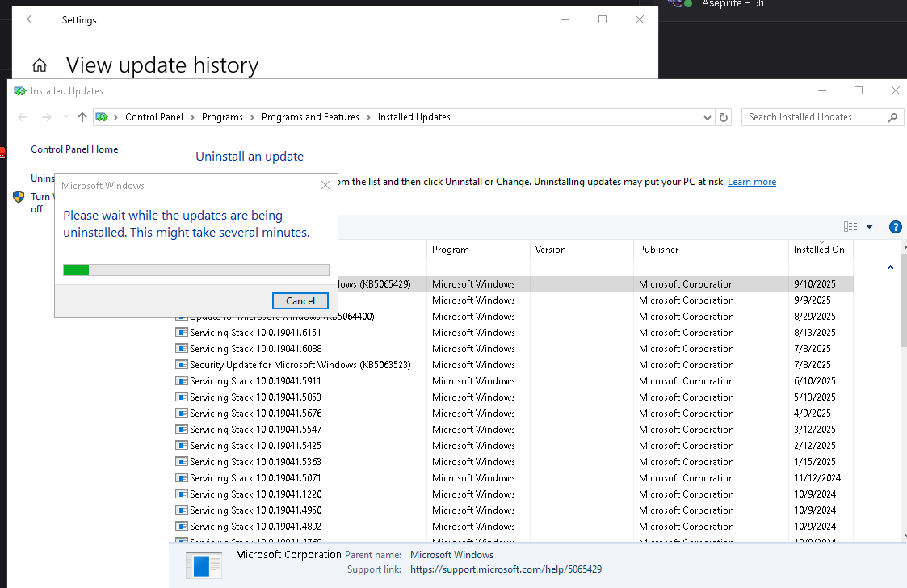
Task: Click the Windows shield icon in sidebar
Action: click(19, 197)
